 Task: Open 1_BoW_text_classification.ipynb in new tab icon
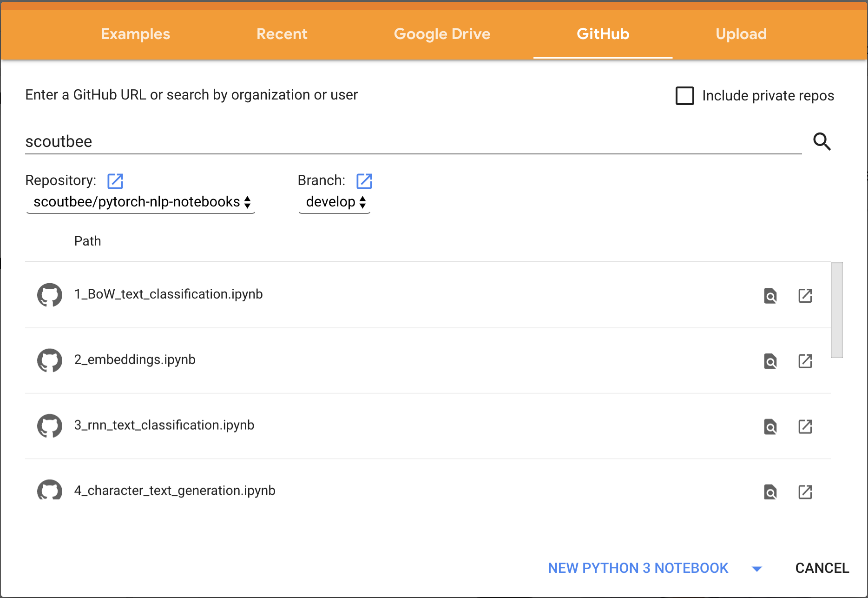805,296
